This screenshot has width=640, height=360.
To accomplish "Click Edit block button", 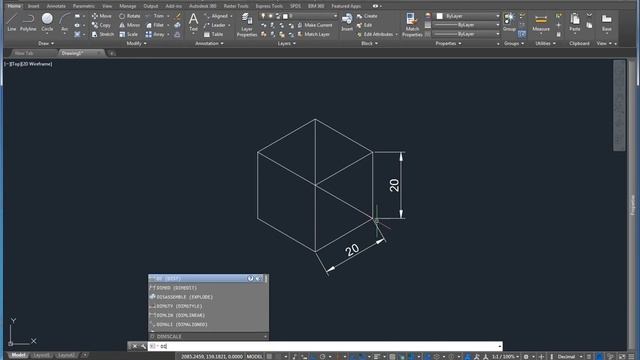I will click(x=364, y=25).
